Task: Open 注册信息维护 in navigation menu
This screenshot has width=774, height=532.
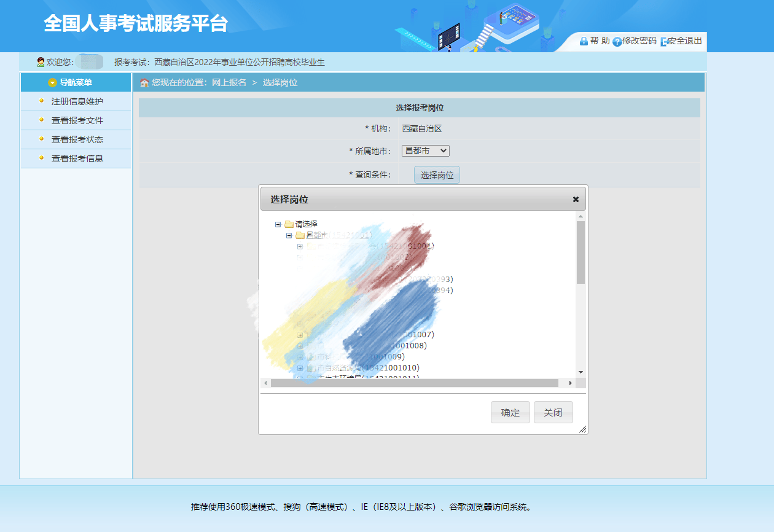Action: [x=77, y=101]
